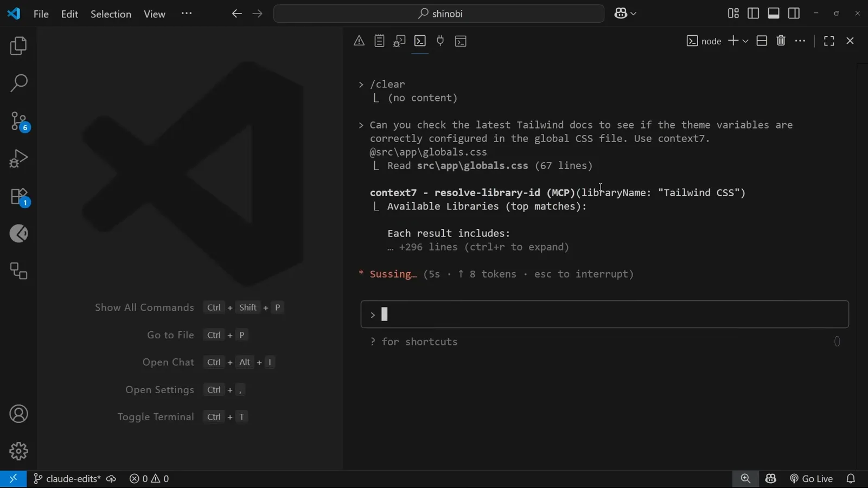Screen dimensions: 868x488
Task: Toggle the bottom panel visibility
Action: click(x=774, y=14)
